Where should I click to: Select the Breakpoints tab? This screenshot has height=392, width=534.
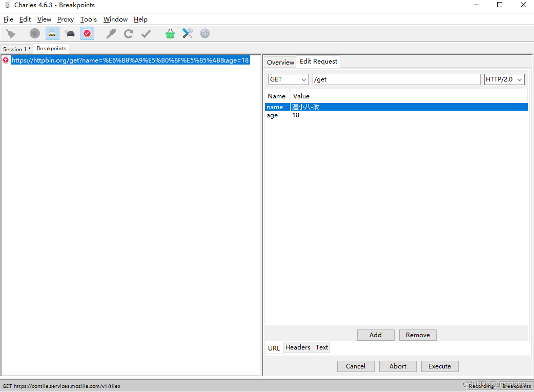point(51,48)
